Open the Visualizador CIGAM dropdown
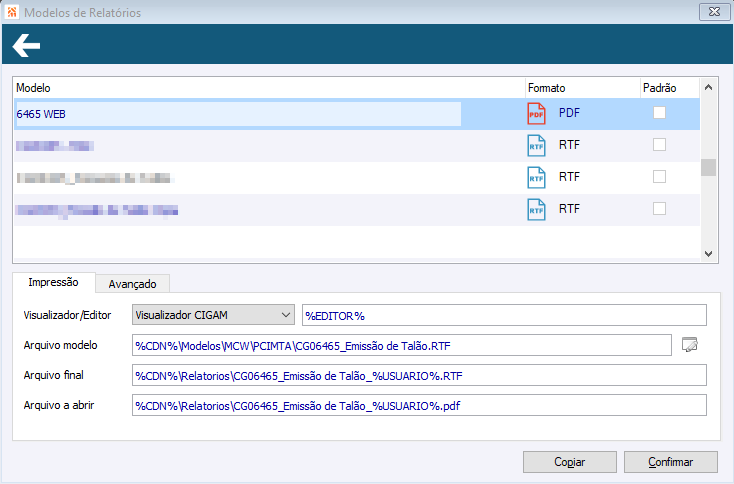The height and width of the screenshot is (484, 734). 213,315
